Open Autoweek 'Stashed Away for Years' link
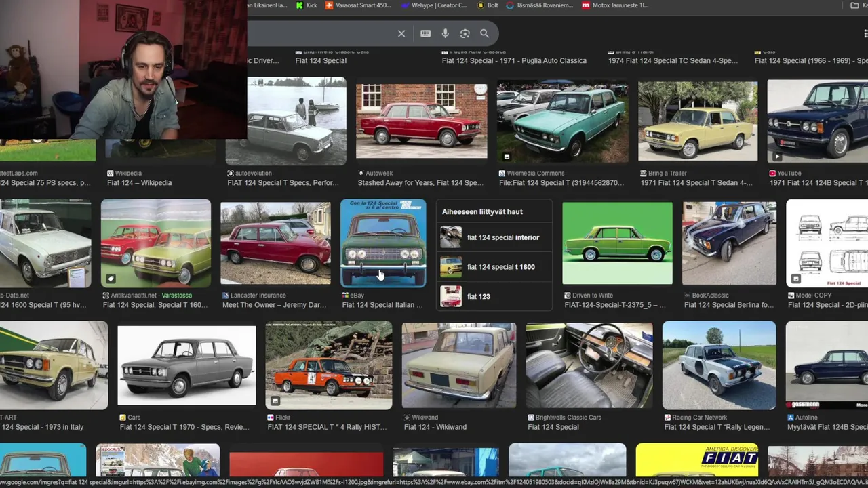868x488 pixels. pyautogui.click(x=420, y=183)
